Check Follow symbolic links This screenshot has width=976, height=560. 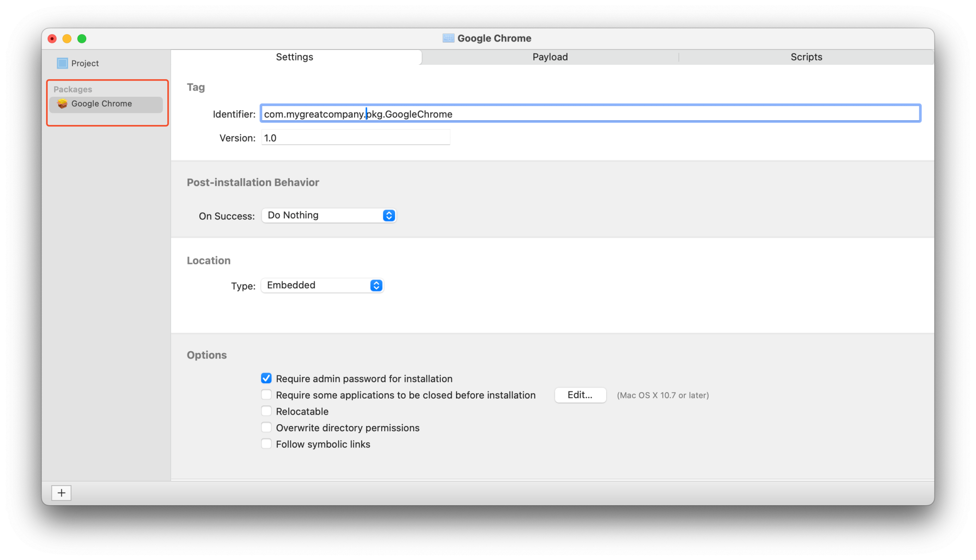click(x=266, y=444)
